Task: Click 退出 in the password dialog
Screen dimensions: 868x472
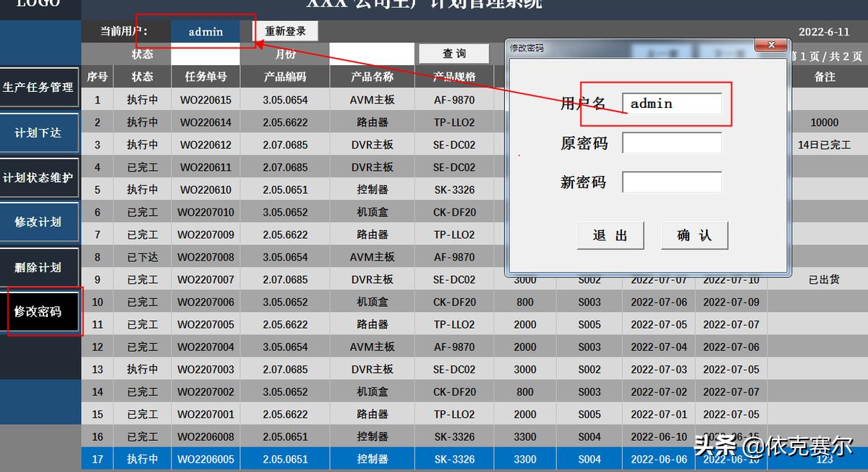Action: [610, 235]
